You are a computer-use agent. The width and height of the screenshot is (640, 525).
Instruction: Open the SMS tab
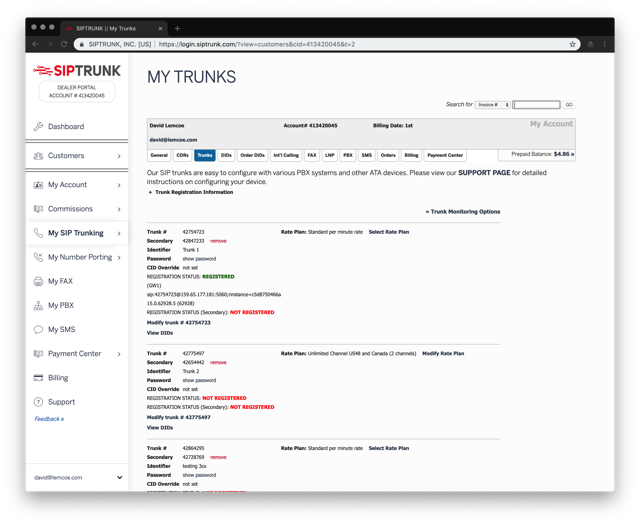pos(367,155)
